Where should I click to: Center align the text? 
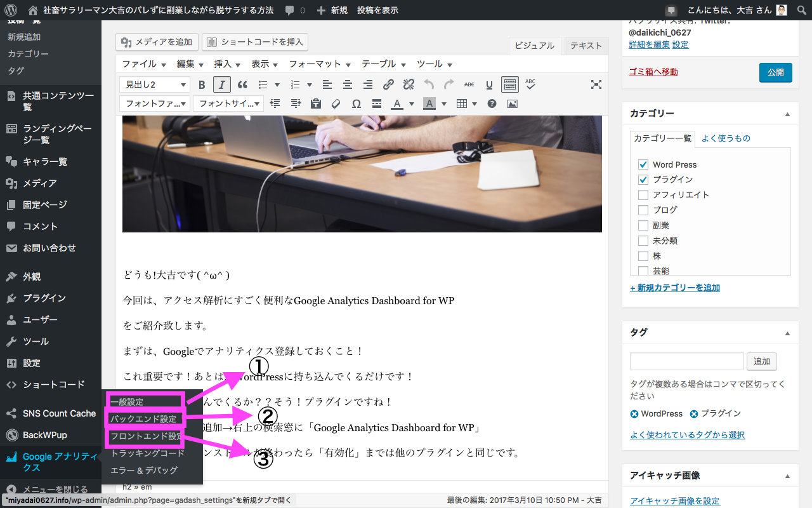pos(348,84)
